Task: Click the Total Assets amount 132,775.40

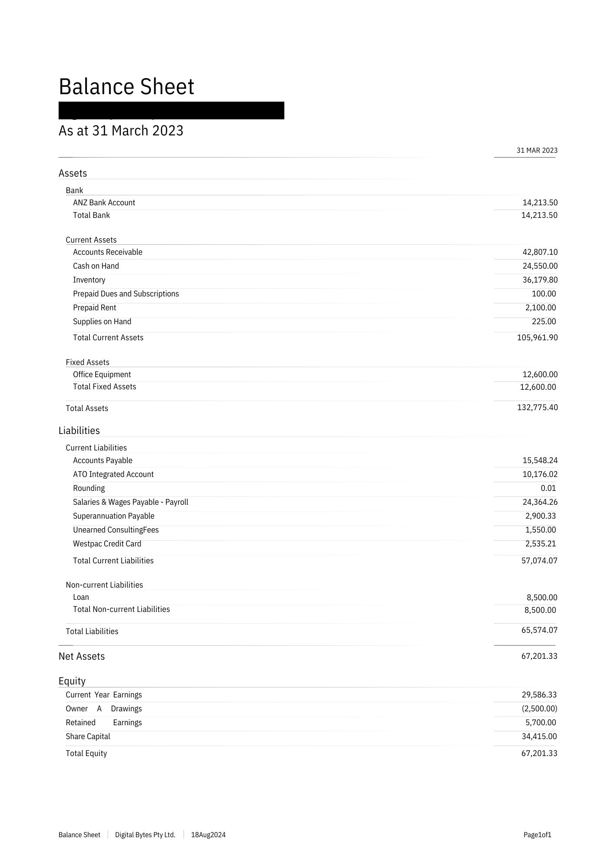Action: (537, 408)
